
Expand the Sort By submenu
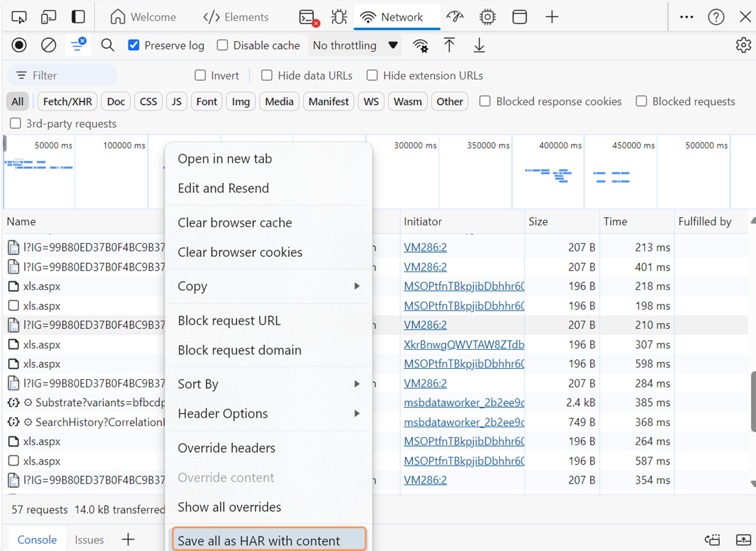pyautogui.click(x=268, y=384)
